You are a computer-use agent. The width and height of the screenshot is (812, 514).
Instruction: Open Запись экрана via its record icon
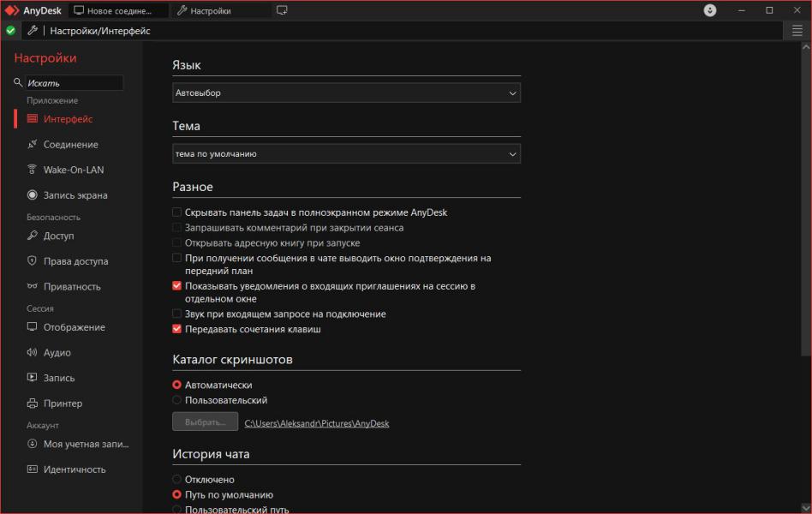coord(33,195)
